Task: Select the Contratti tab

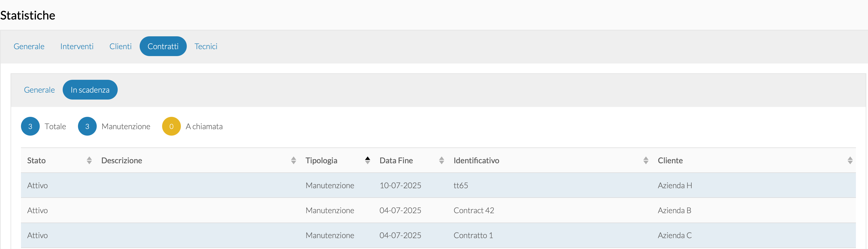Action: click(x=163, y=46)
